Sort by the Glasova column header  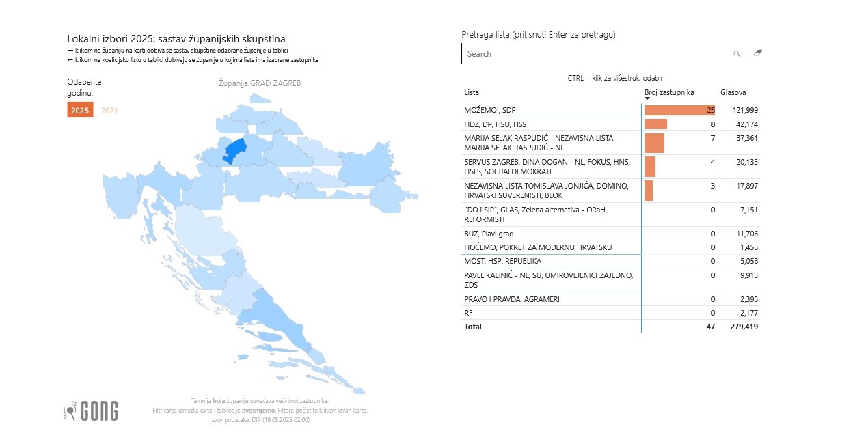(x=731, y=92)
